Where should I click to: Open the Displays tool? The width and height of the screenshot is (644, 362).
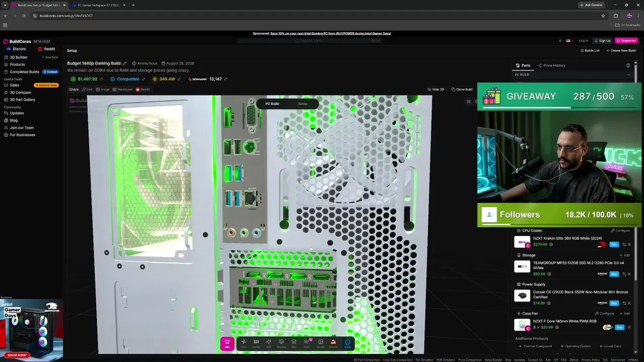click(x=281, y=343)
